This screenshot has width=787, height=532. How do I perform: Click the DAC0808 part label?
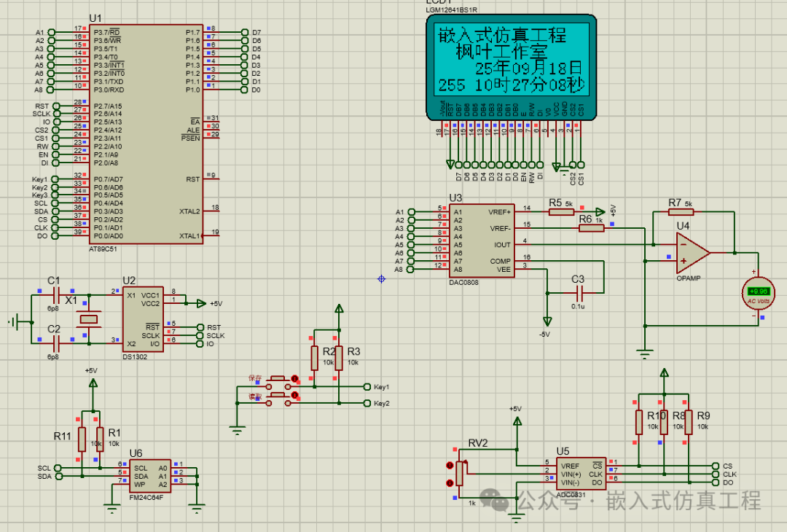[463, 283]
